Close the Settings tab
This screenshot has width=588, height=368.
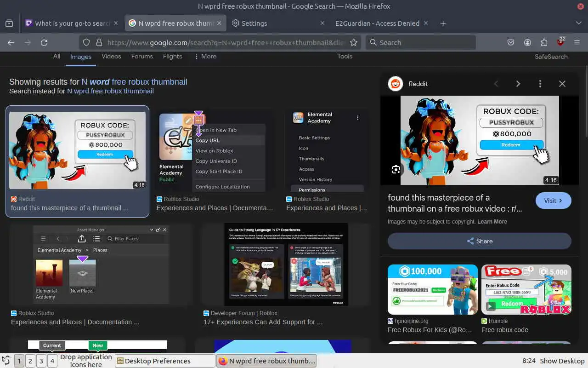click(x=322, y=23)
